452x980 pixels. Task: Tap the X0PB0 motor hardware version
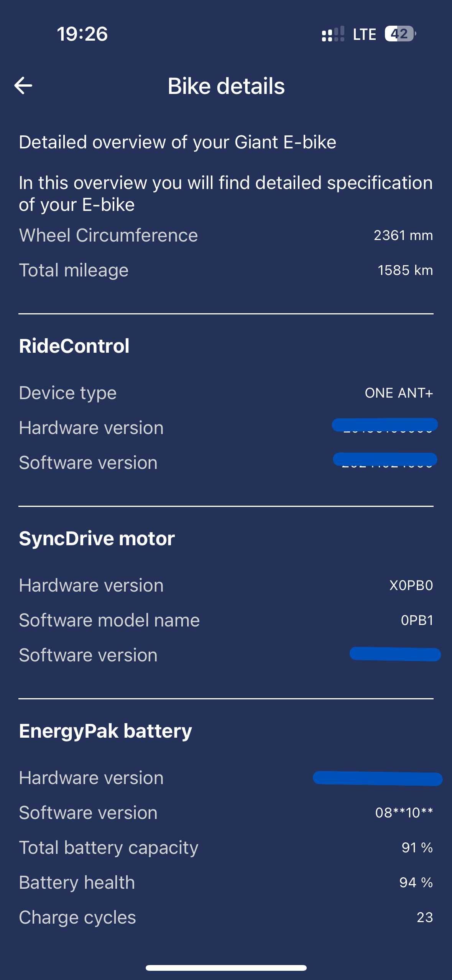click(x=411, y=585)
